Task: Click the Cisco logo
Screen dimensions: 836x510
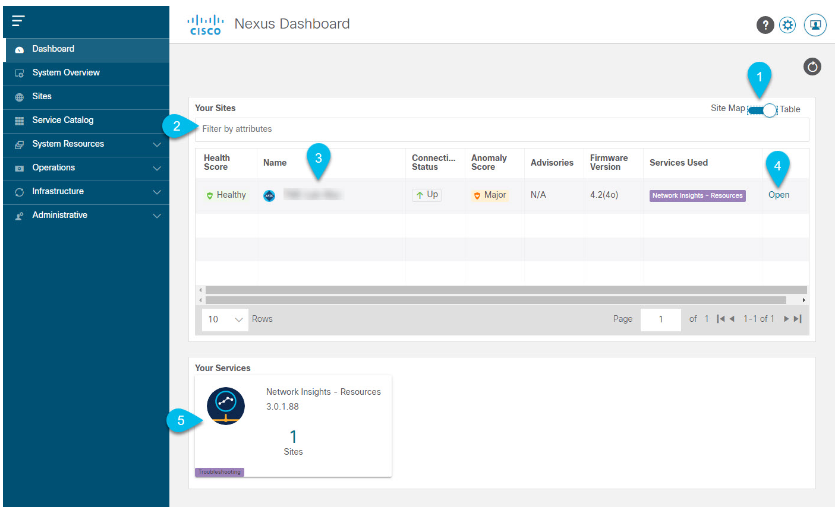Action: point(205,25)
